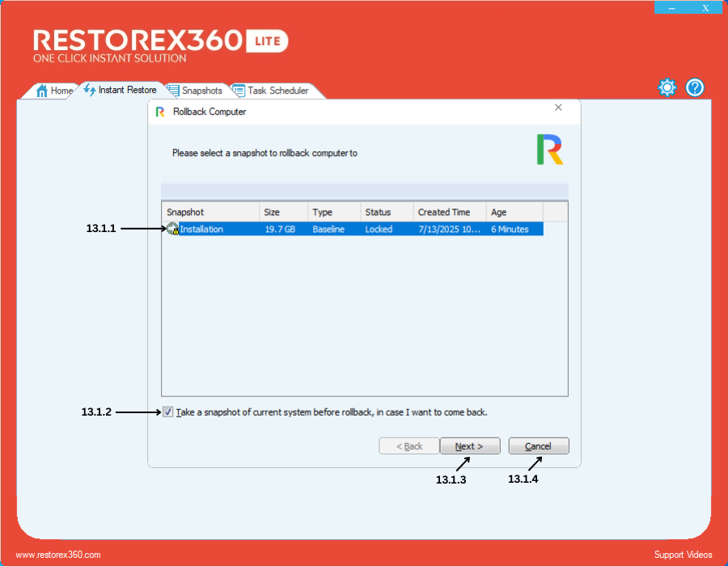The image size is (728, 566).
Task: Click the Task Scheduler tab icon
Action: coord(239,91)
